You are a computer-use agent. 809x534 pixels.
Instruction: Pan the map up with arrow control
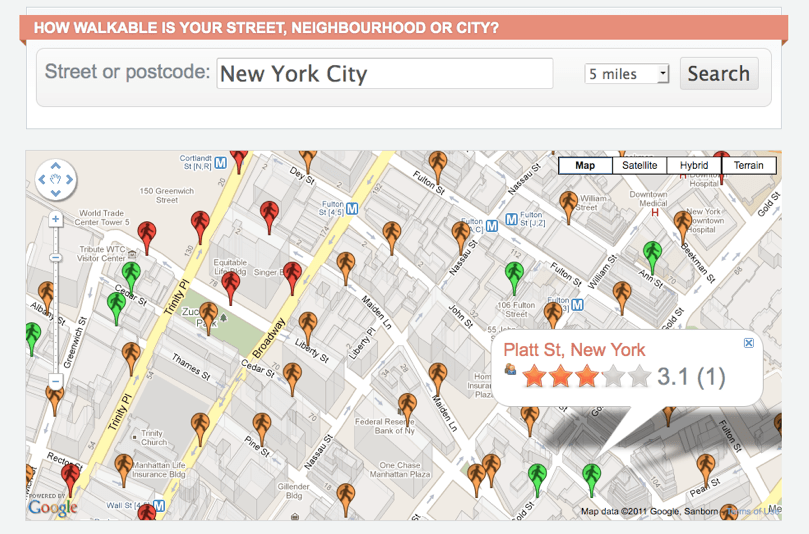tap(56, 167)
